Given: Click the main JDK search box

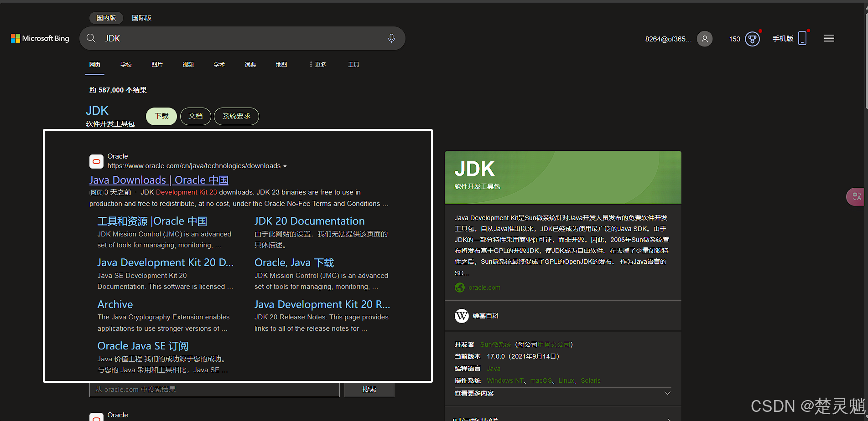Looking at the screenshot, I should 242,38.
